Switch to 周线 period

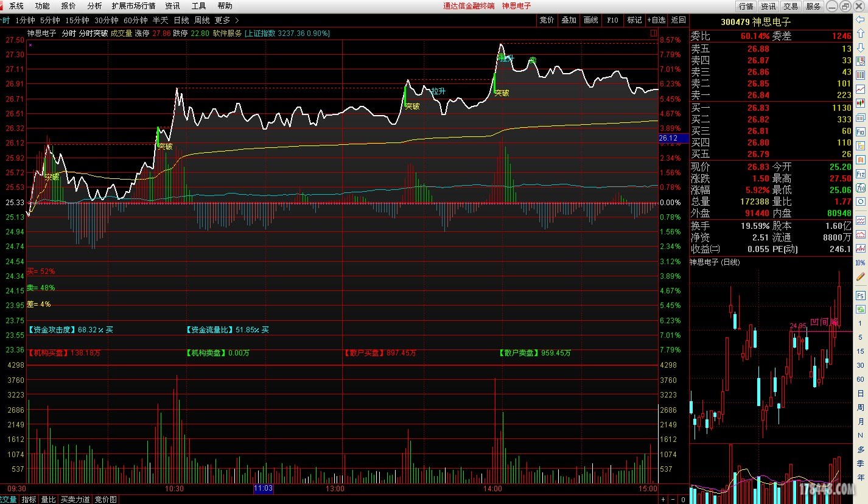coord(202,20)
